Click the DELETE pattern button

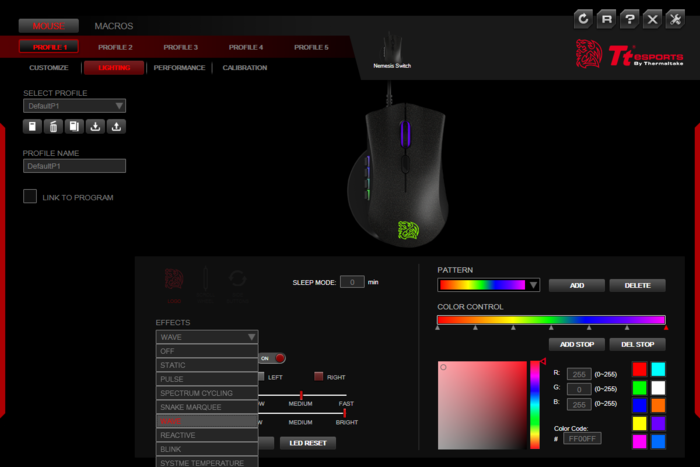[x=638, y=285]
